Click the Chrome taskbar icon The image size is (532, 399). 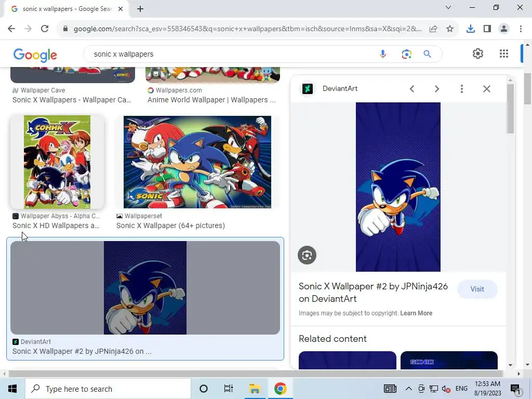tap(280, 389)
